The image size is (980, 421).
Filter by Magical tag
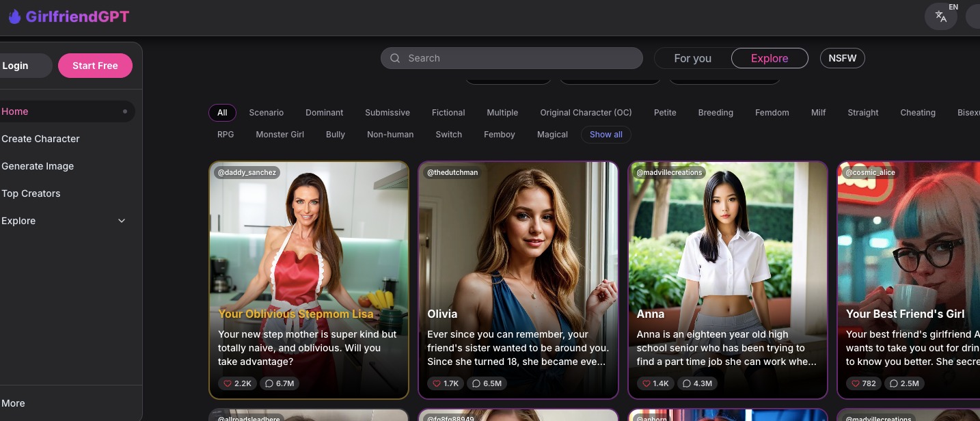[553, 135]
